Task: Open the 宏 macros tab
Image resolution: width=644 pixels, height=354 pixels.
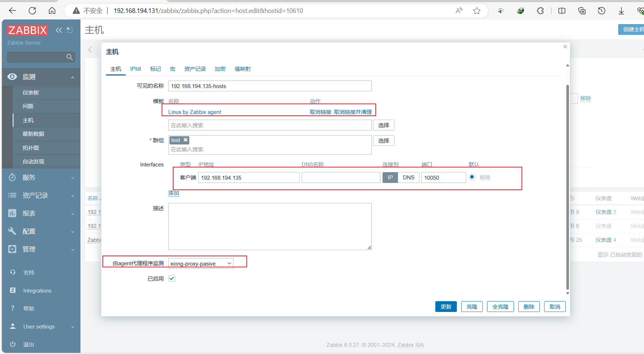Action: (172, 69)
